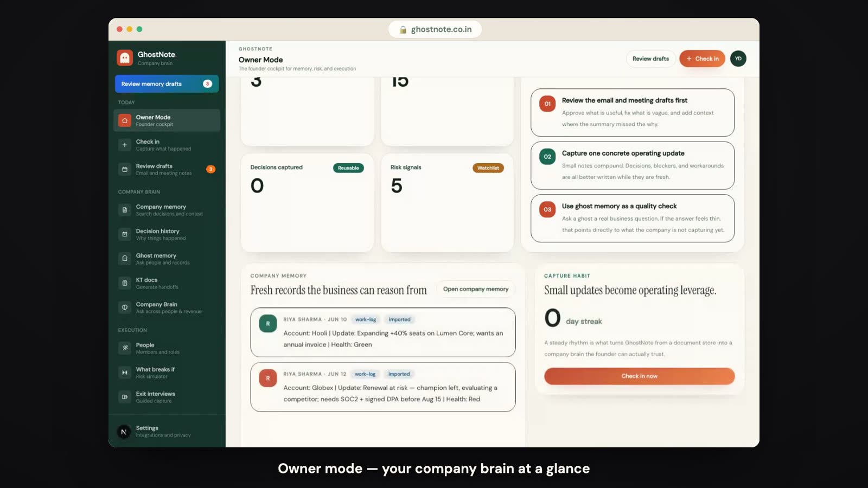Select Review the email and meeting drafts first
Image resolution: width=868 pixels, height=488 pixels.
[x=633, y=113]
